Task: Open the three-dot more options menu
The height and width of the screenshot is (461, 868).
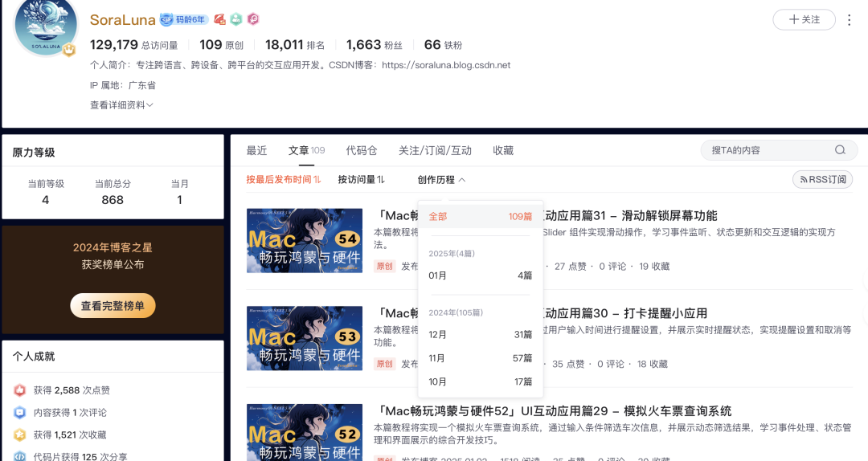Action: pos(850,20)
